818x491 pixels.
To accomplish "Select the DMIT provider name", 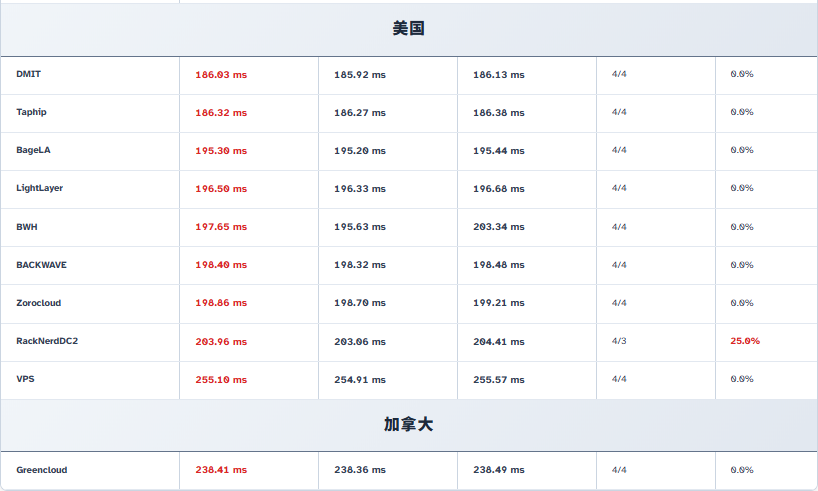I will [29, 74].
